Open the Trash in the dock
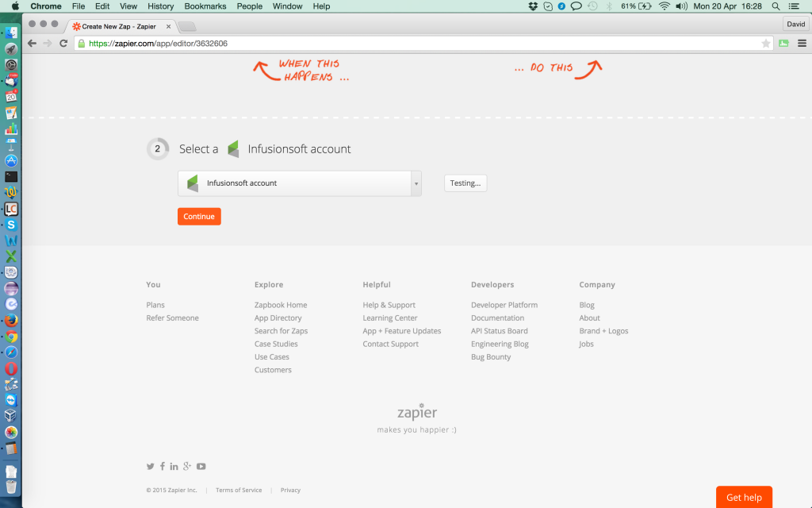This screenshot has height=508, width=812. tap(11, 487)
